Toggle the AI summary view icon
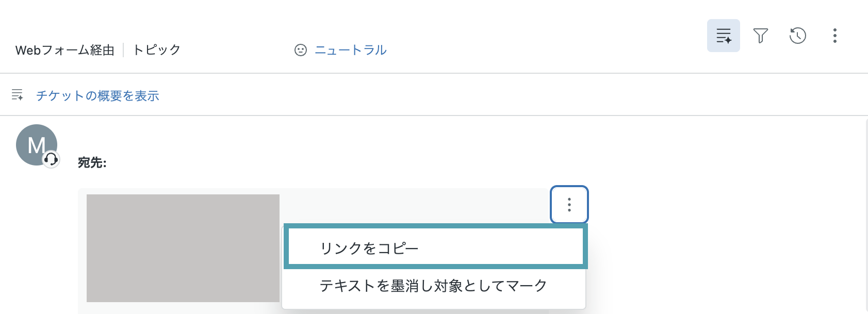This screenshot has height=314, width=868. pos(723,36)
